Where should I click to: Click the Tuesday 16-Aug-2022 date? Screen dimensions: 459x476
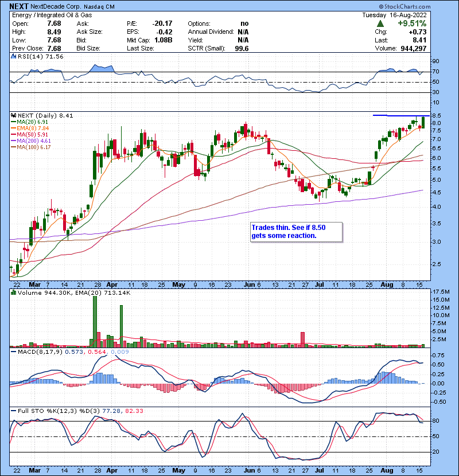[394, 15]
